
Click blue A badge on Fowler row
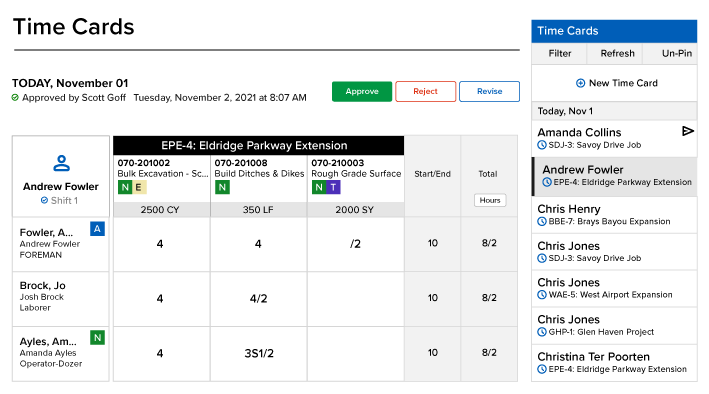click(x=97, y=229)
